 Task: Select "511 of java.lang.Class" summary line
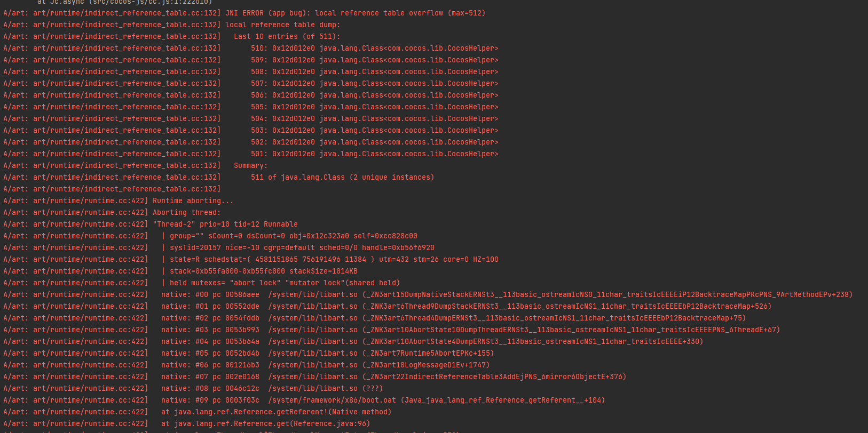click(342, 177)
